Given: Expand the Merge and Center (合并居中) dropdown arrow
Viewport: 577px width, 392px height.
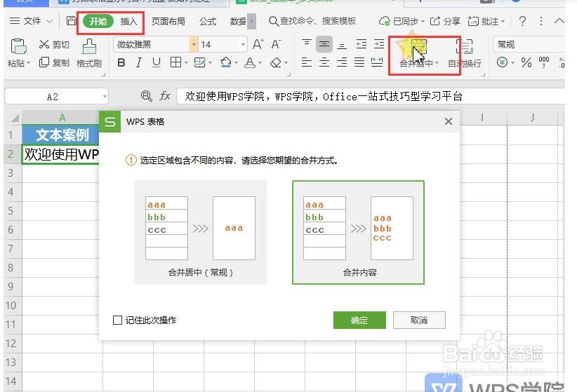Looking at the screenshot, I should [x=437, y=63].
